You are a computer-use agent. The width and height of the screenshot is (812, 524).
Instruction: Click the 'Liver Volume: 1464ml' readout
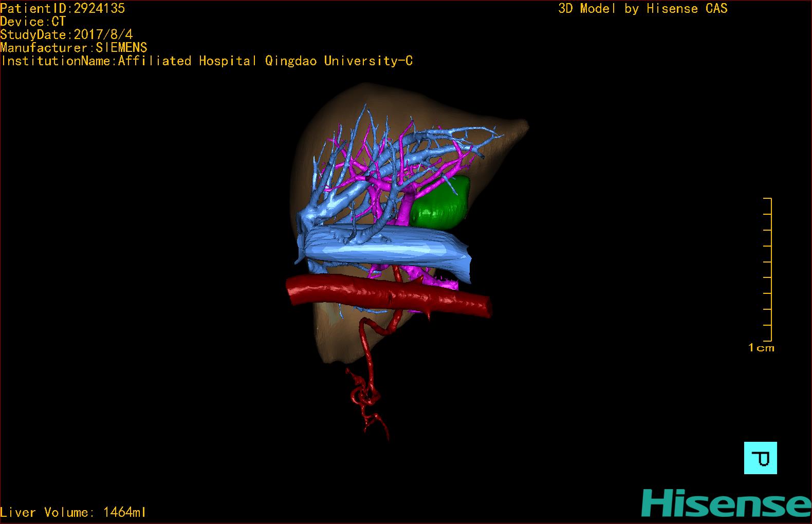pyautogui.click(x=73, y=512)
